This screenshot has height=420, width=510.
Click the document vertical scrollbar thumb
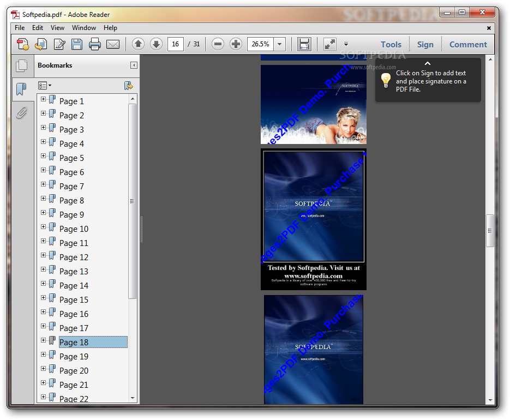(490, 231)
